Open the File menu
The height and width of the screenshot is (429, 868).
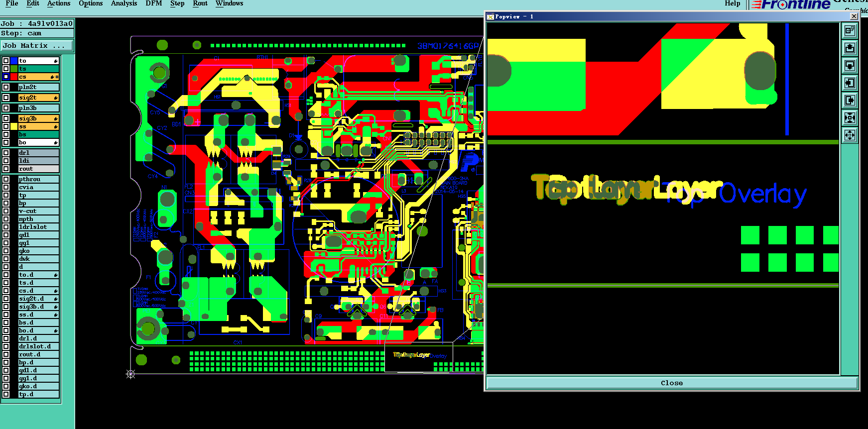[x=12, y=3]
